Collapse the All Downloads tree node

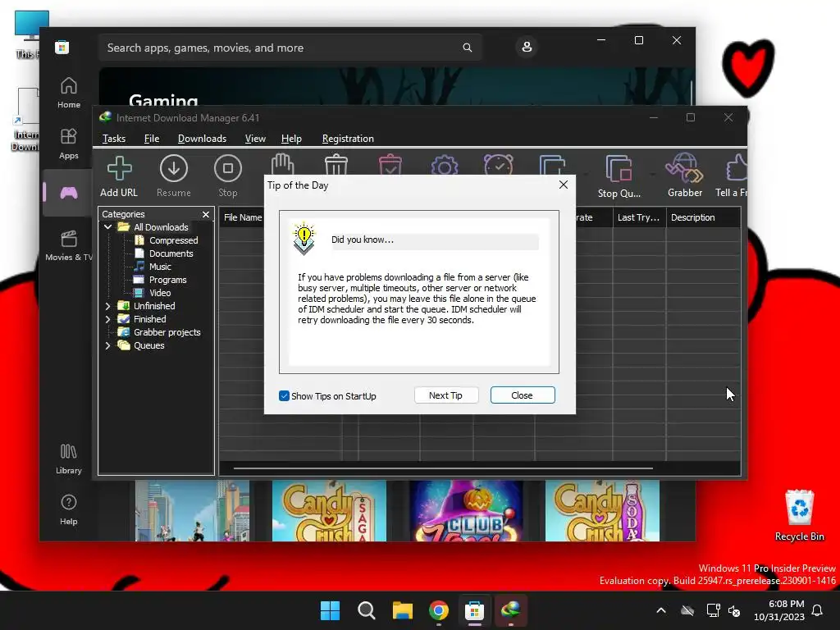pos(107,227)
